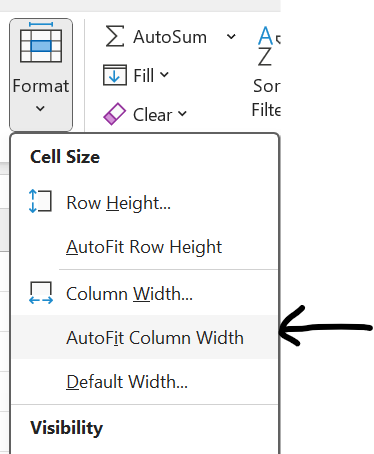Screen dimensions: 374x454
Task: Expand the AutoSum dropdown arrow
Action: [x=231, y=36]
